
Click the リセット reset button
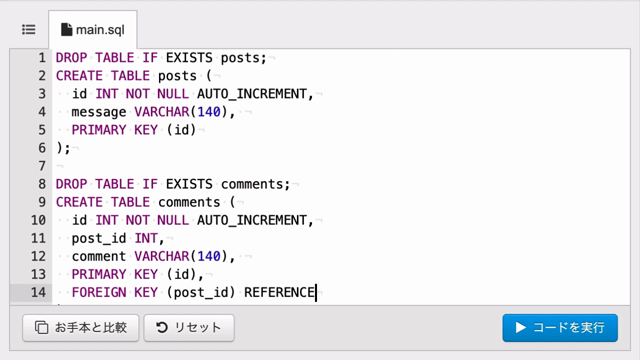[189, 327]
